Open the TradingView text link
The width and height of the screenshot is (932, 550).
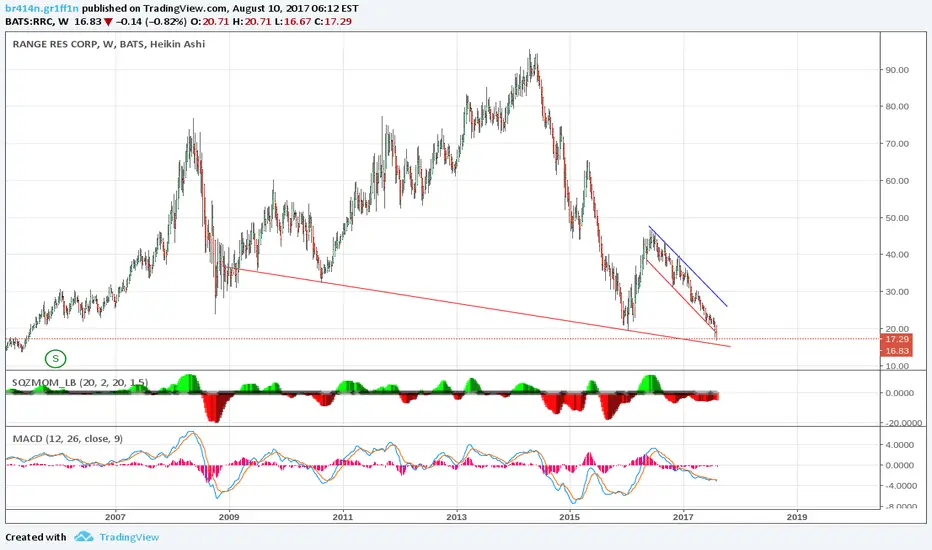(129, 537)
